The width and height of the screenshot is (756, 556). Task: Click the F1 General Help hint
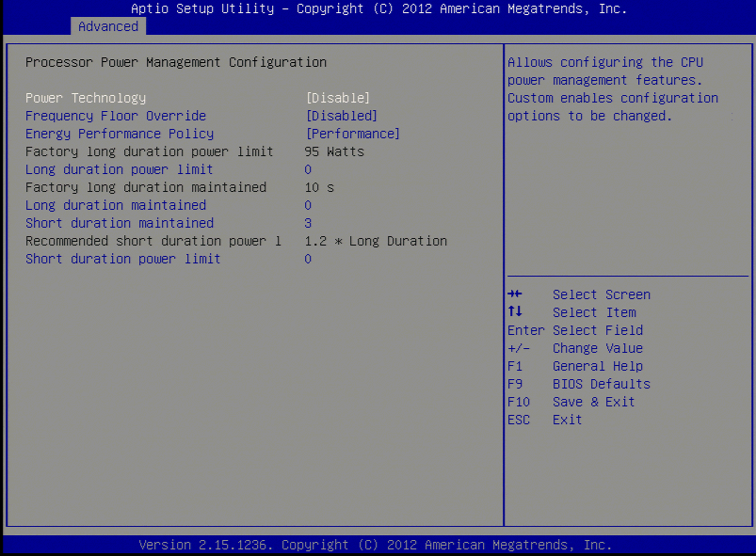pos(575,366)
